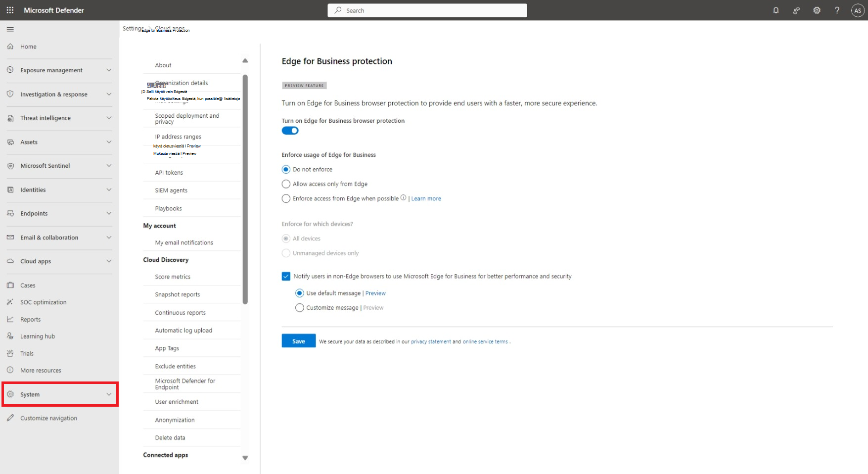This screenshot has height=474, width=868.
Task: Select Unmanaged devices only radio option
Action: click(286, 253)
